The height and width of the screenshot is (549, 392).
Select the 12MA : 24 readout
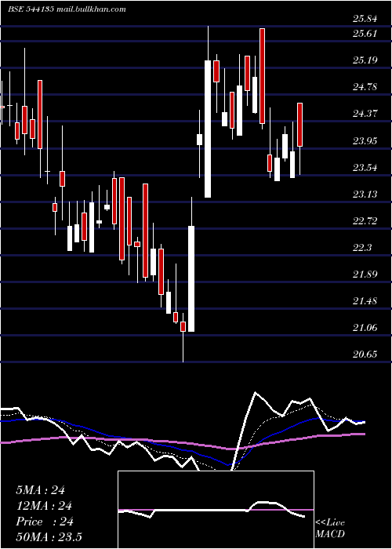point(44,506)
